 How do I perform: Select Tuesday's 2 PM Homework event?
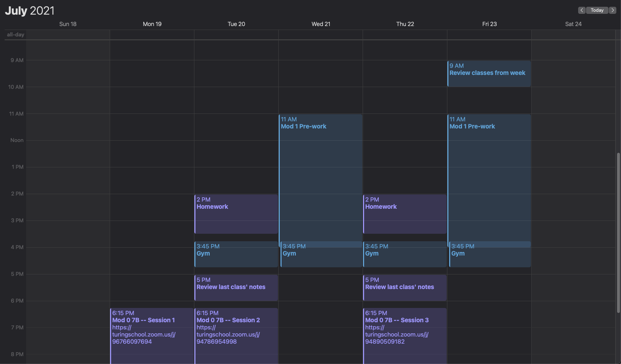236,214
